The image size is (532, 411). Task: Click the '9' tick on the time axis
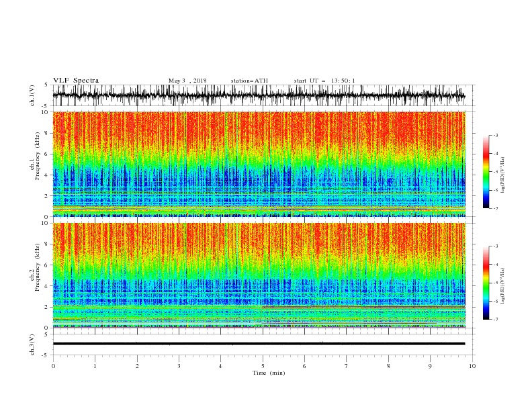pos(430,366)
